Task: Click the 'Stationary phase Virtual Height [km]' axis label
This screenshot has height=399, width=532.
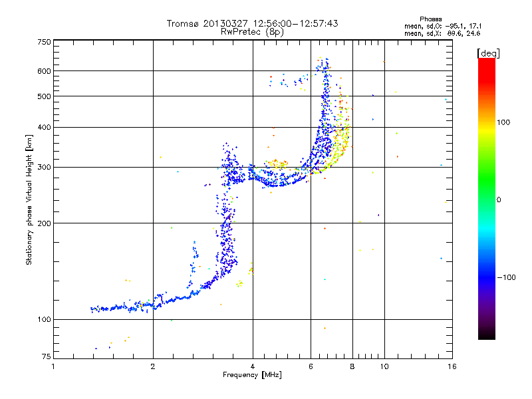Action: pos(29,200)
